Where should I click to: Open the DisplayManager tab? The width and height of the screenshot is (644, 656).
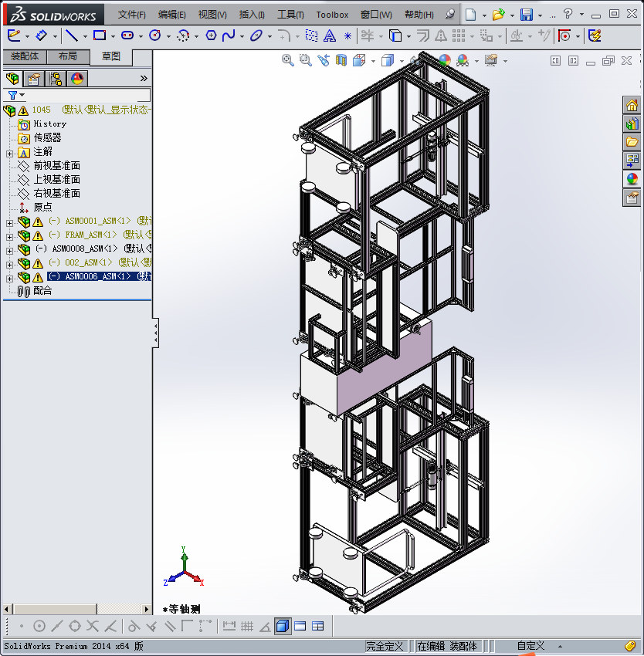[x=77, y=78]
